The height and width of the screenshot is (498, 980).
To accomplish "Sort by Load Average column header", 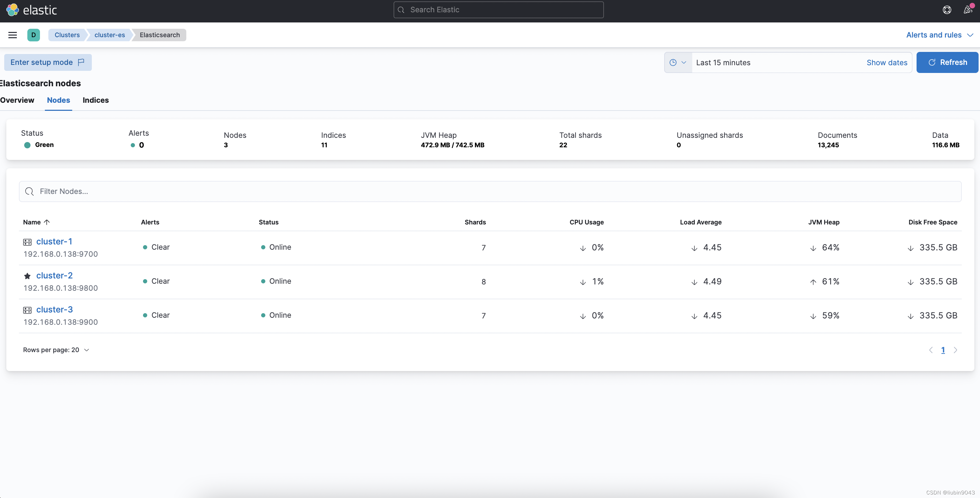I will (701, 222).
